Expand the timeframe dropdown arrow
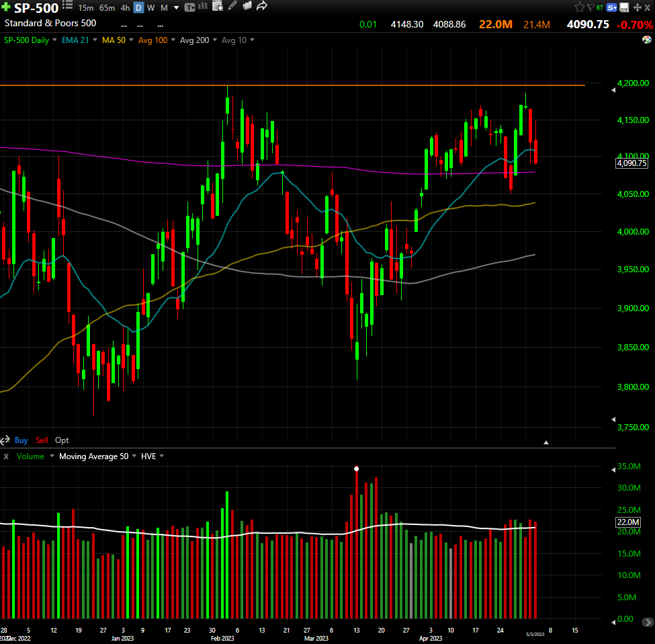655x644 pixels. 176,8
